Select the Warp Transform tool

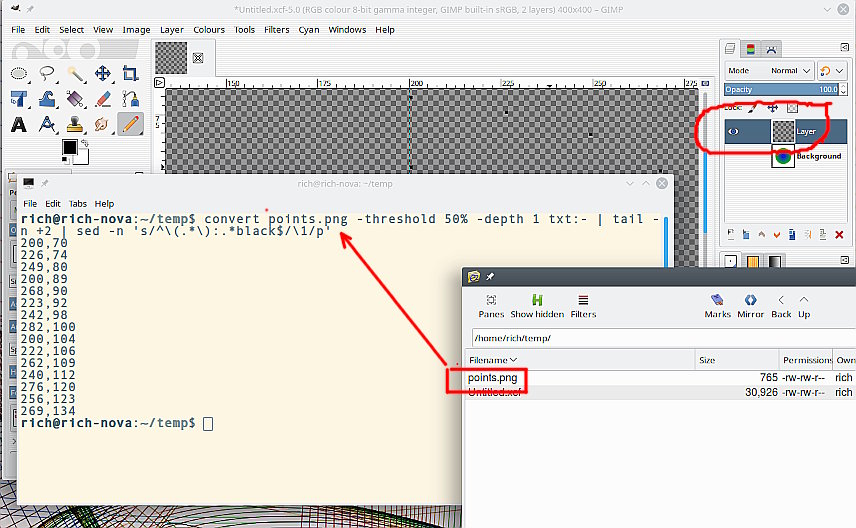(47, 99)
